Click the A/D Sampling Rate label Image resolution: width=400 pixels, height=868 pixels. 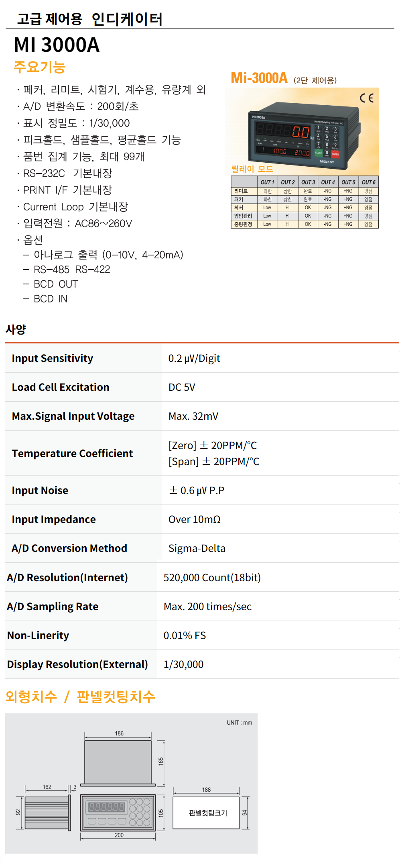pos(53,607)
